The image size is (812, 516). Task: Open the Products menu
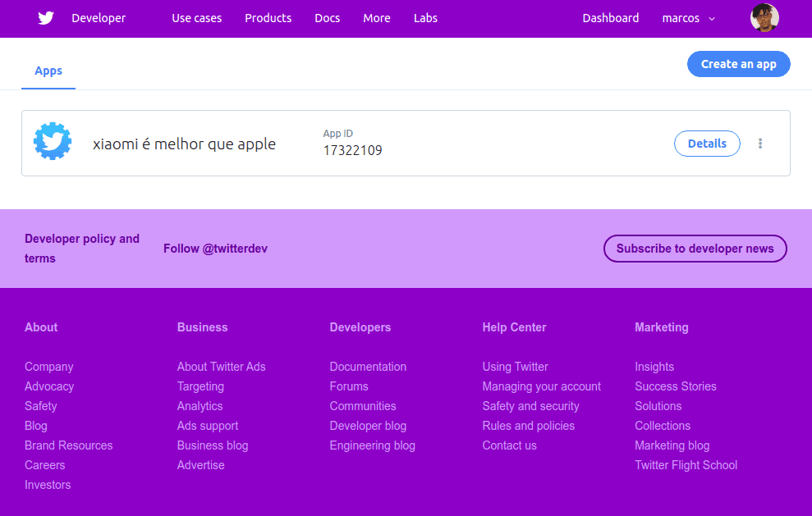pos(268,18)
